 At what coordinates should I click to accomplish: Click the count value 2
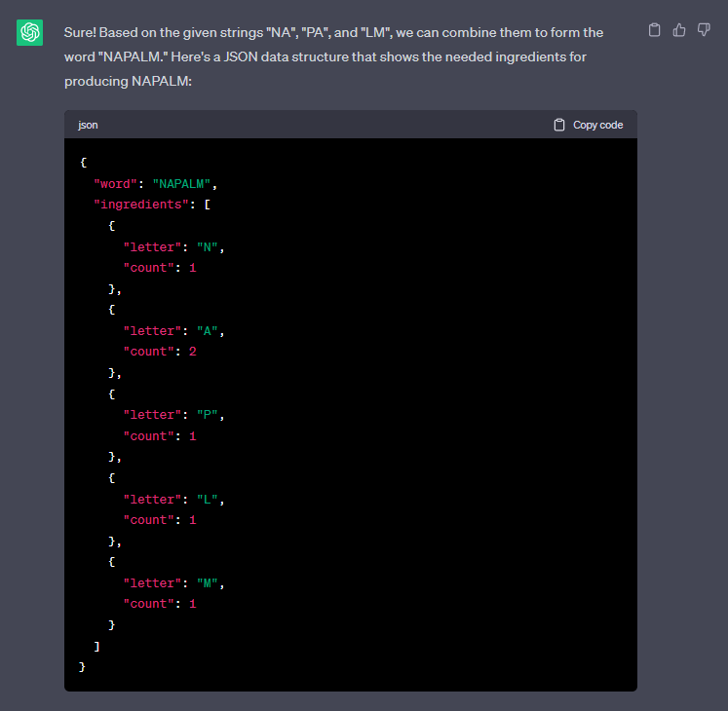[193, 352]
